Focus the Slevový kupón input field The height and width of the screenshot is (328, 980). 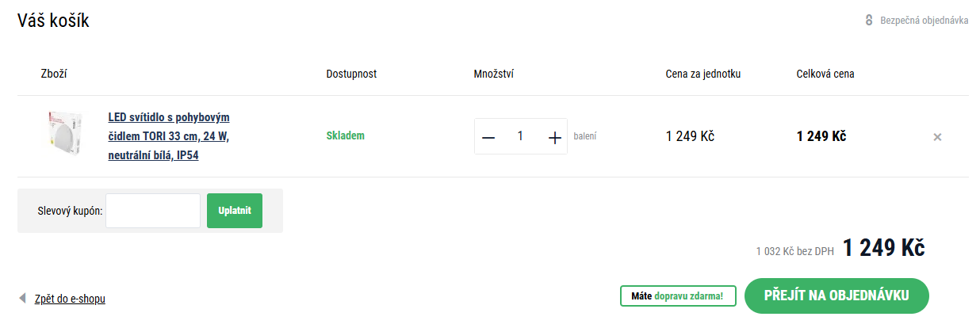click(153, 211)
